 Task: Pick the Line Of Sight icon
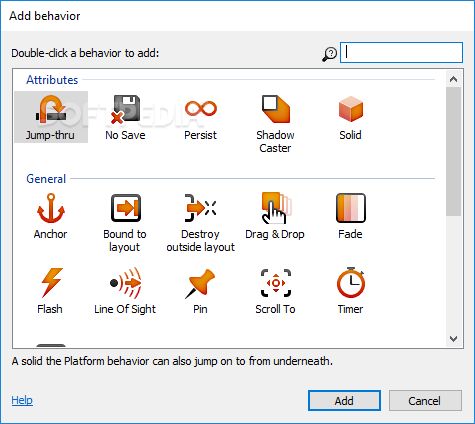coord(126,283)
